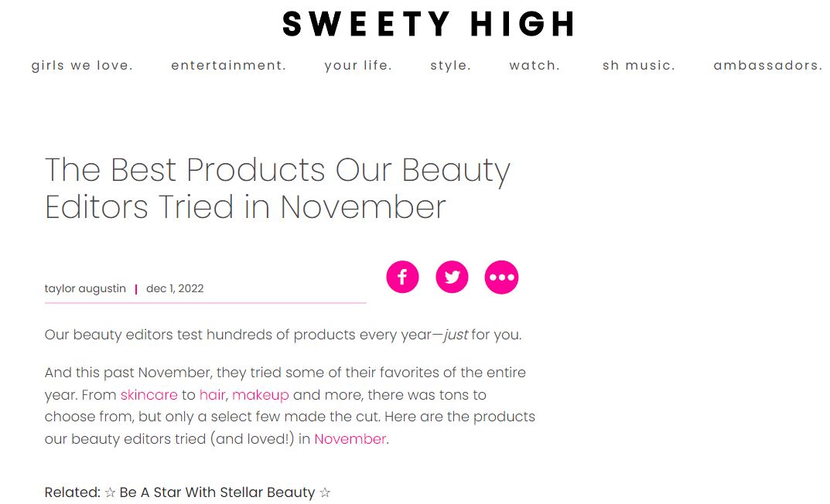Open the 'watch' section
The width and height of the screenshot is (830, 504).
click(x=535, y=66)
